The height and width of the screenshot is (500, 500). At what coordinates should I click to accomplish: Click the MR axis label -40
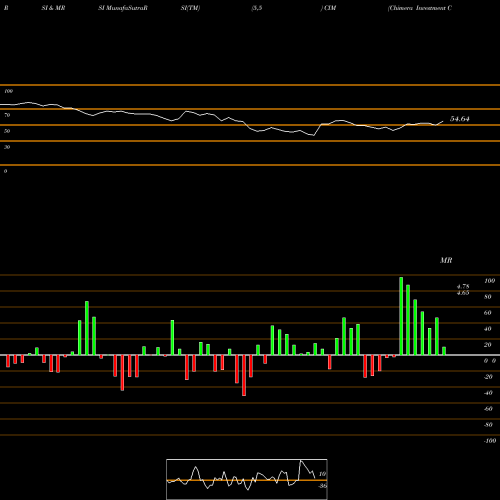pos(488,393)
